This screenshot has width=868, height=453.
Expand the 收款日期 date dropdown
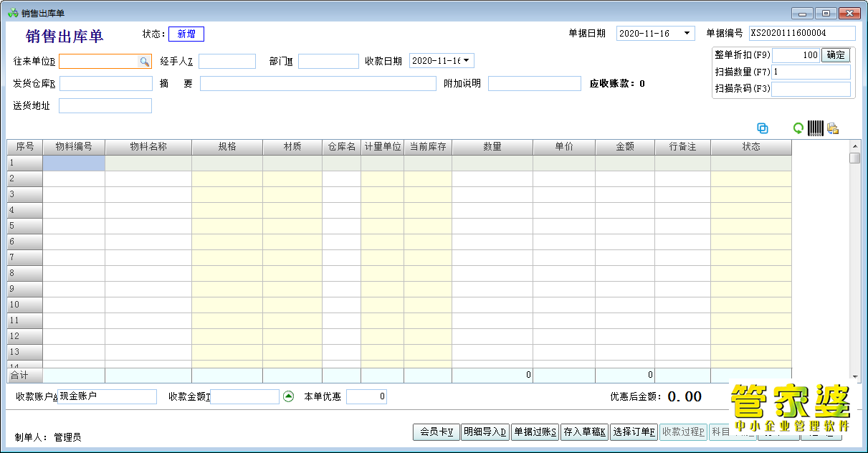(x=467, y=61)
